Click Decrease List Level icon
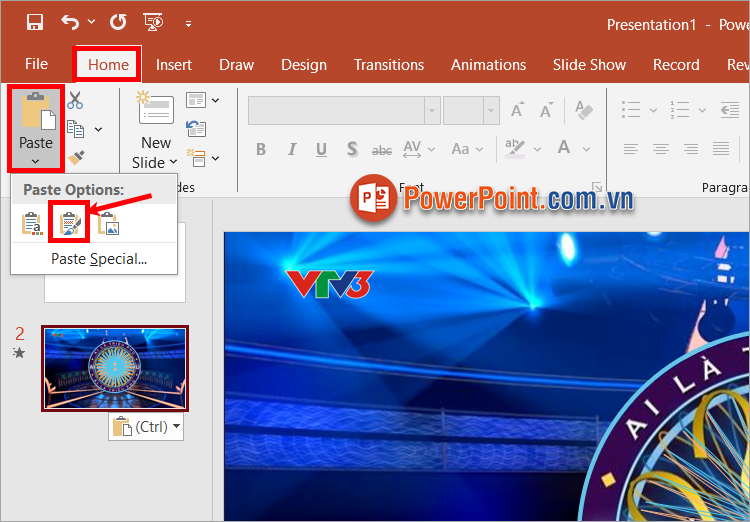750x522 pixels. click(730, 111)
